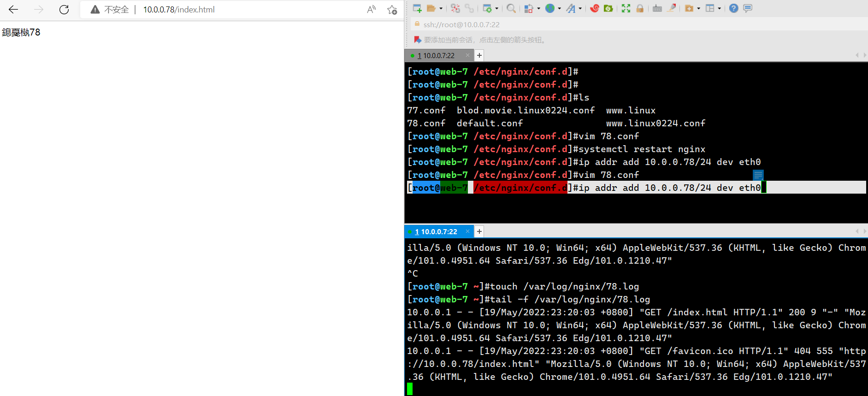Click the add current session arrow icon

coord(418,40)
